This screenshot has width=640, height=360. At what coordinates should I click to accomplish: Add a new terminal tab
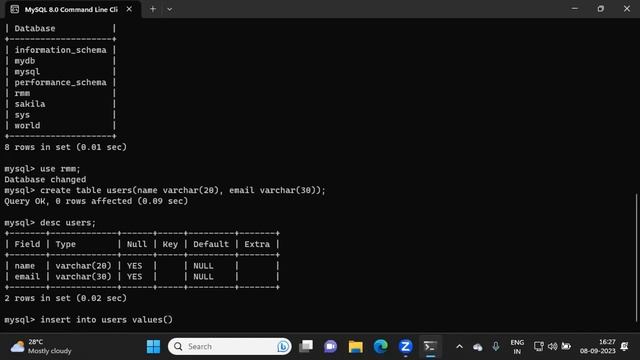153,9
